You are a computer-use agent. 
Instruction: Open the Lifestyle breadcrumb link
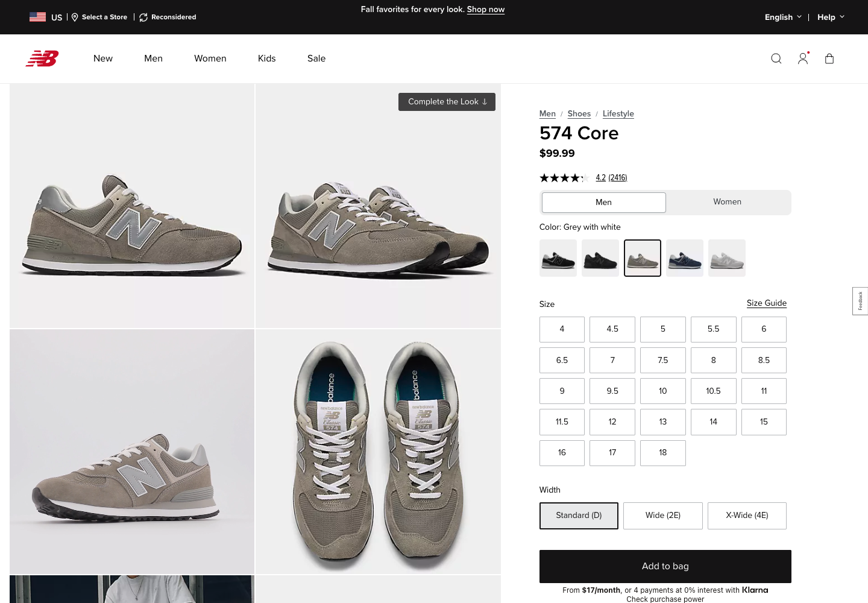tap(618, 113)
